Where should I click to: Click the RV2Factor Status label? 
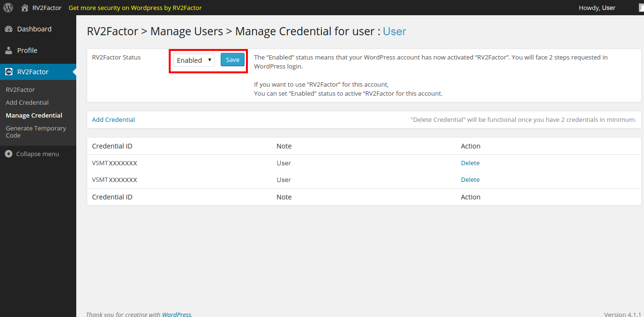[116, 57]
